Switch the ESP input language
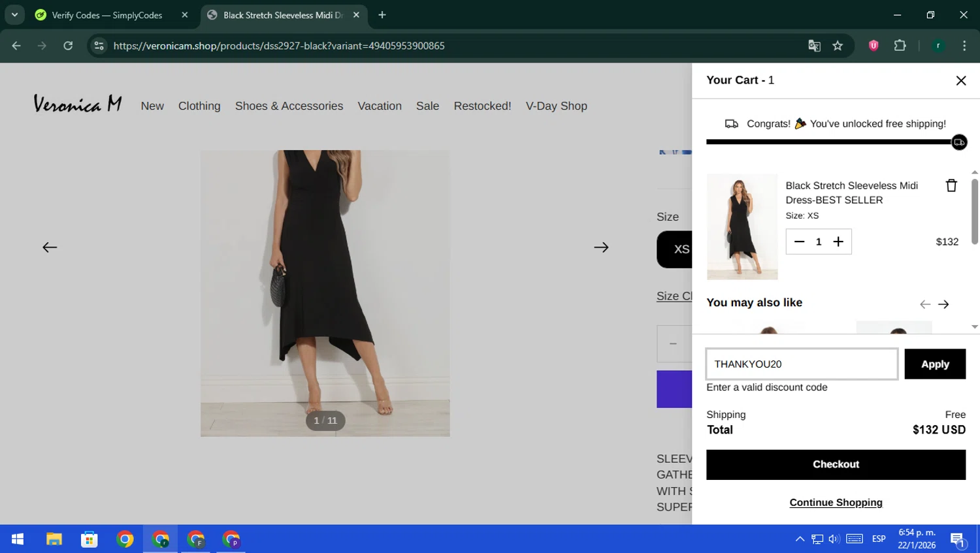The image size is (980, 553). [879, 539]
